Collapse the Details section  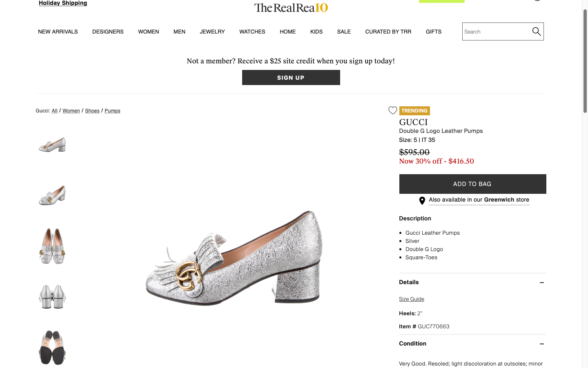[x=541, y=283]
